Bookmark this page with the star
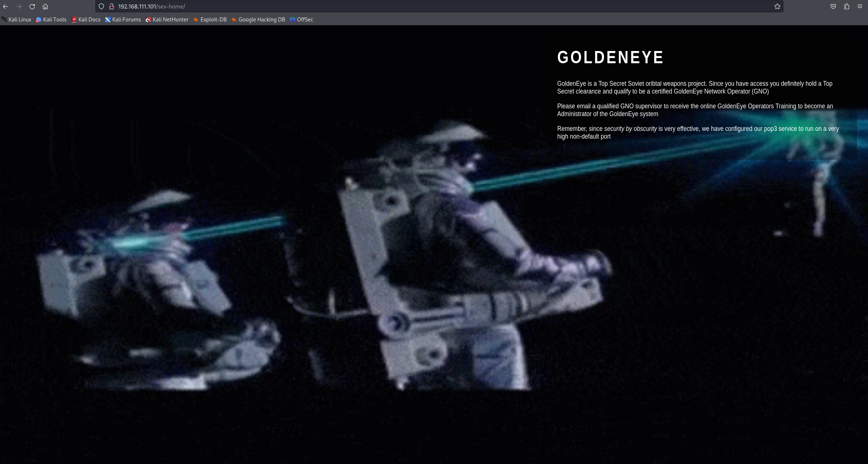Viewport: 868px width, 464px height. pyautogui.click(x=777, y=6)
